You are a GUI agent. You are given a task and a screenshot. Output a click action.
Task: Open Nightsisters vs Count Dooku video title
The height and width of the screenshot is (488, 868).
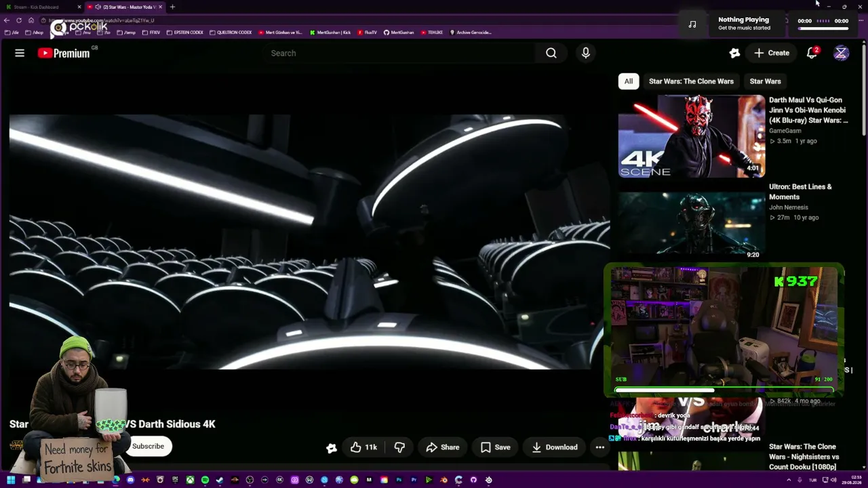pos(804,457)
